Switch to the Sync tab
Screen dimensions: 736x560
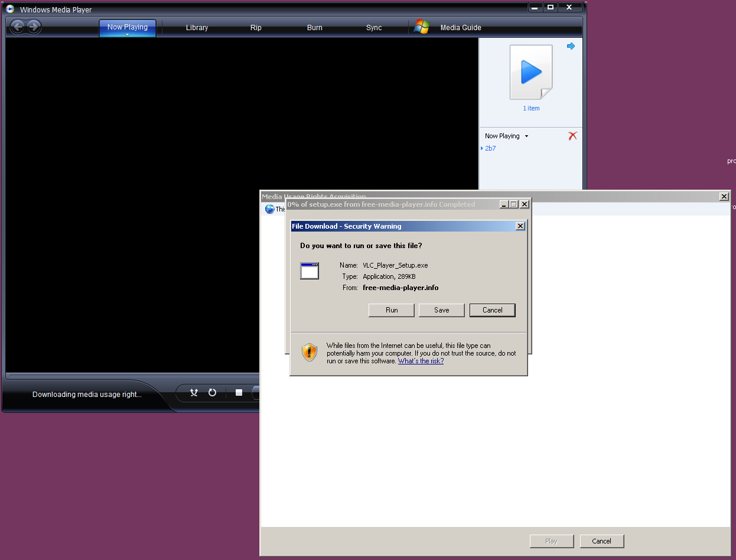[374, 28]
